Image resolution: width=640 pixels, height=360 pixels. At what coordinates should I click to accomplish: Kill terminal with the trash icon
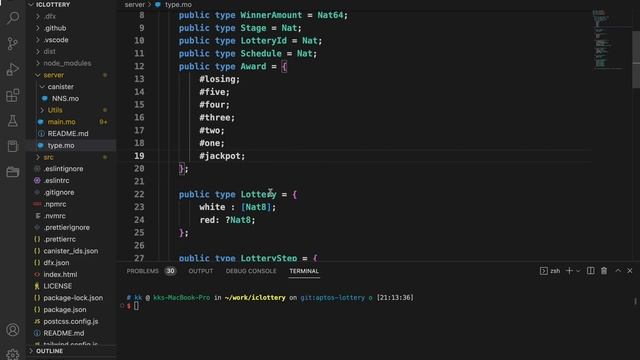click(x=604, y=271)
